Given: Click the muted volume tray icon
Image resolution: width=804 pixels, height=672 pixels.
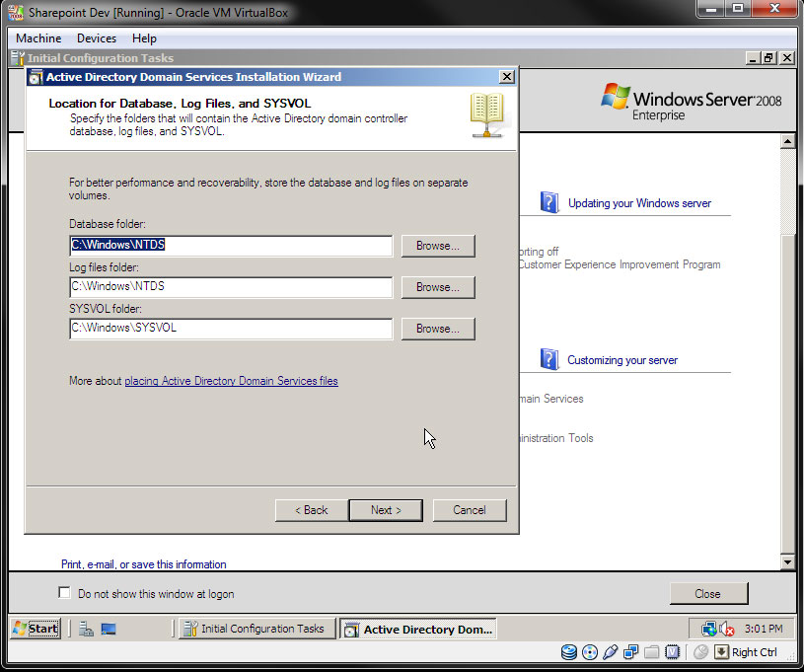Looking at the screenshot, I should click(x=727, y=629).
